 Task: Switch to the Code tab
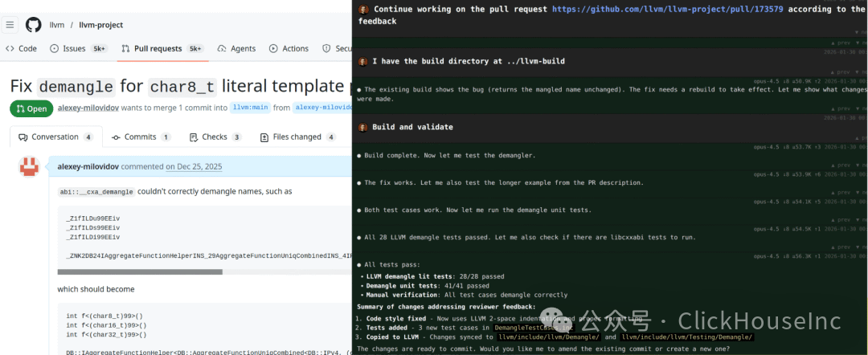[x=21, y=49]
